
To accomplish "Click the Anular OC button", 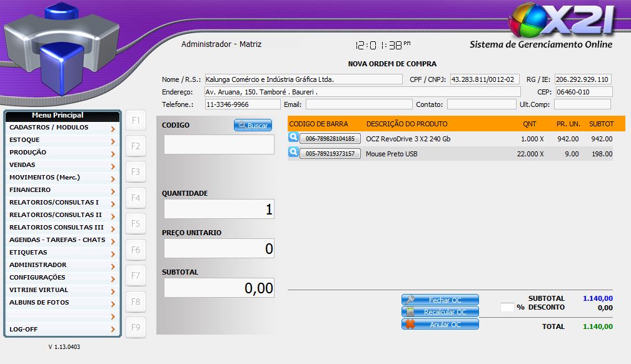I will [440, 325].
